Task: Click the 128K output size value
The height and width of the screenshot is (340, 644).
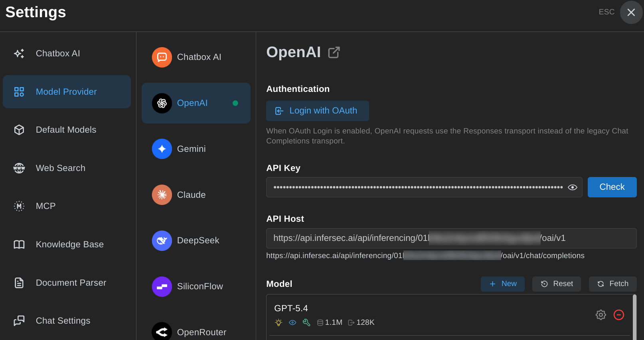Action: tap(365, 322)
